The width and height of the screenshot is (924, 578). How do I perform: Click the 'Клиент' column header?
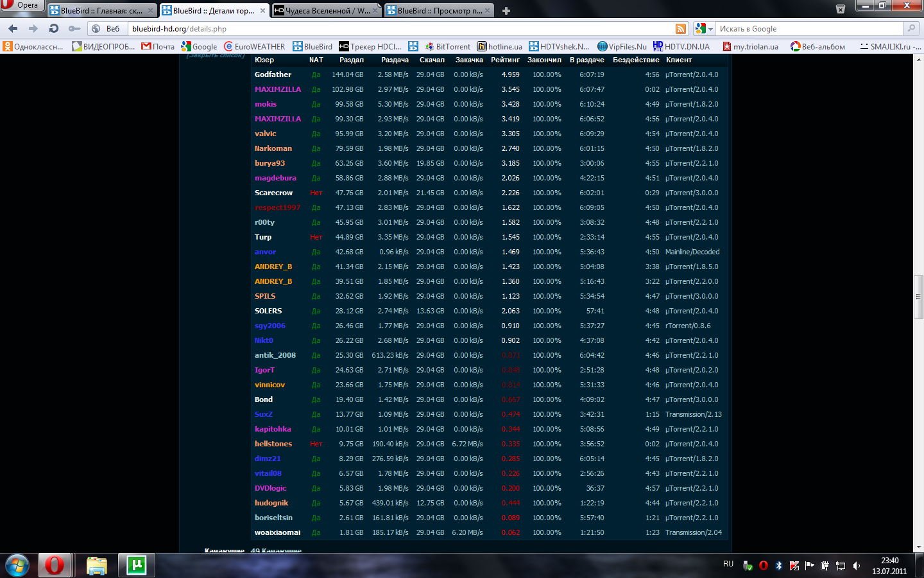[x=679, y=60]
